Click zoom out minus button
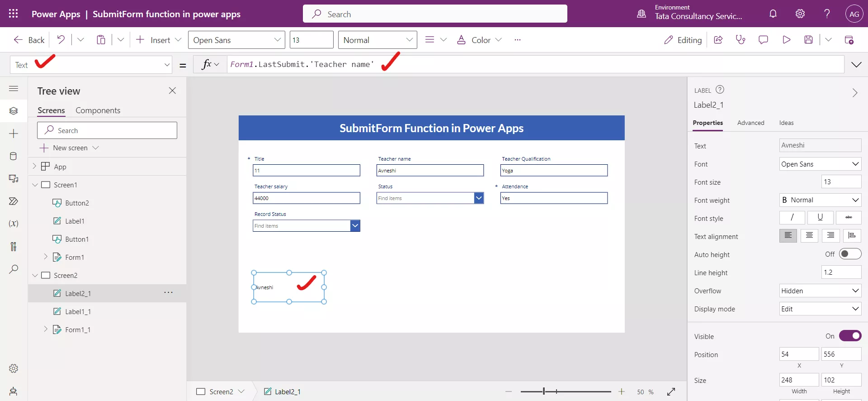Viewport: 868px width, 401px height. pos(509,391)
